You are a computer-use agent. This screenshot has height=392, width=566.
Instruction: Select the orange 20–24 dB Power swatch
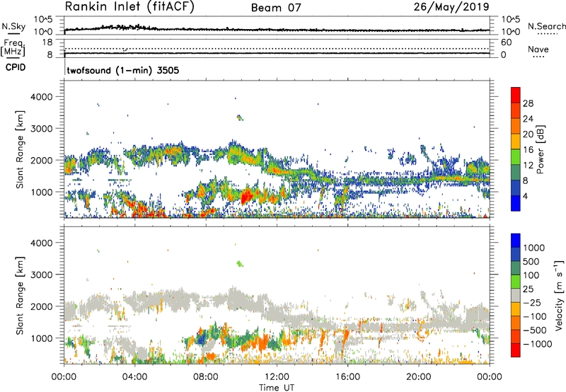516,126
